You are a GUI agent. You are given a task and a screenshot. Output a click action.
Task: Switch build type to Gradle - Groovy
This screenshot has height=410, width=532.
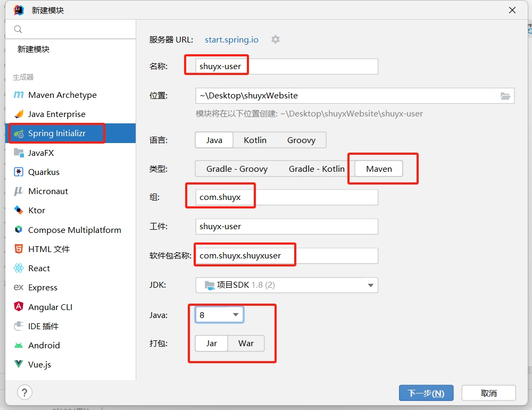coord(236,169)
